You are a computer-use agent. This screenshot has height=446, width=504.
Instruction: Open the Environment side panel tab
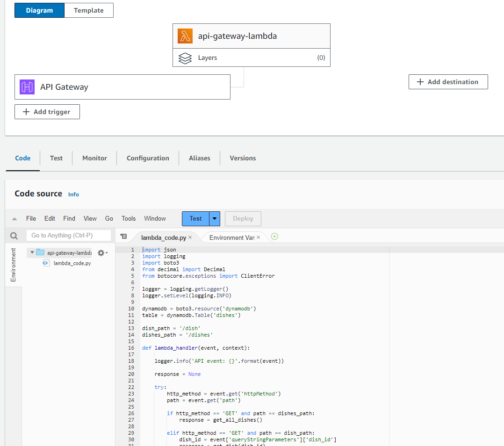click(13, 265)
